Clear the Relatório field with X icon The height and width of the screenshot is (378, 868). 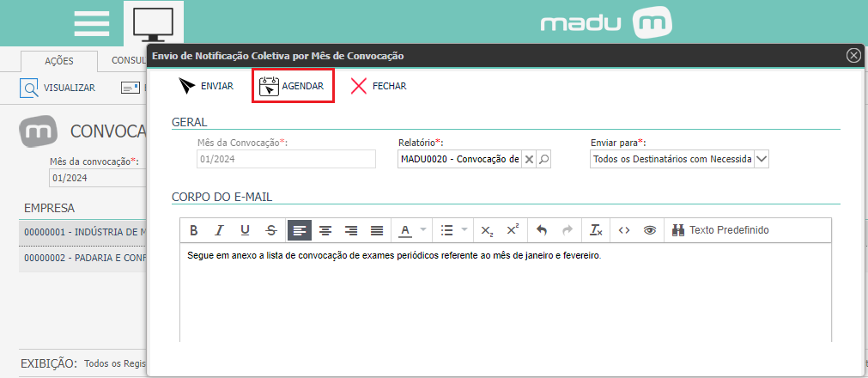(x=529, y=160)
